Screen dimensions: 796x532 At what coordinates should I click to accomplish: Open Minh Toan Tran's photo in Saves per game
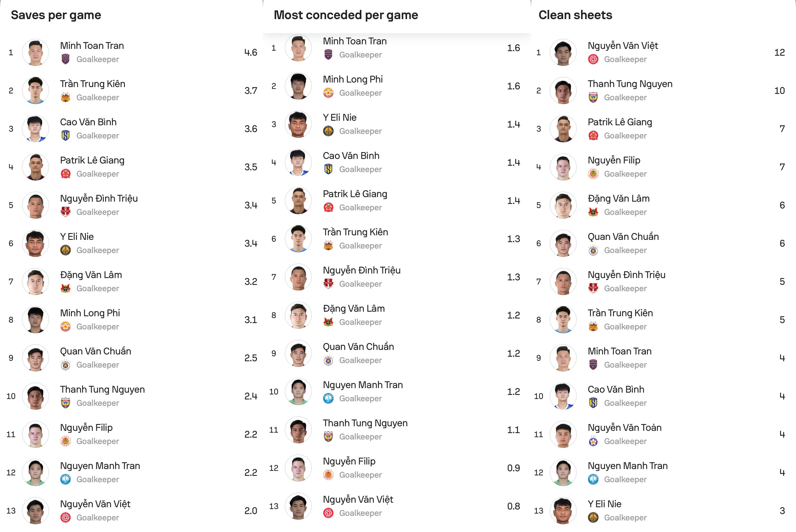pyautogui.click(x=35, y=52)
